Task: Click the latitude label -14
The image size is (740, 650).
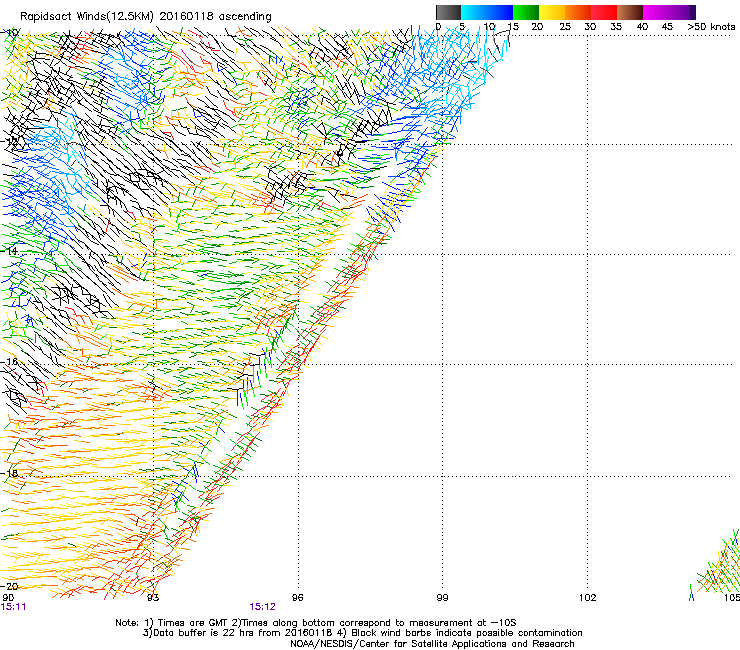Action: click(x=11, y=251)
